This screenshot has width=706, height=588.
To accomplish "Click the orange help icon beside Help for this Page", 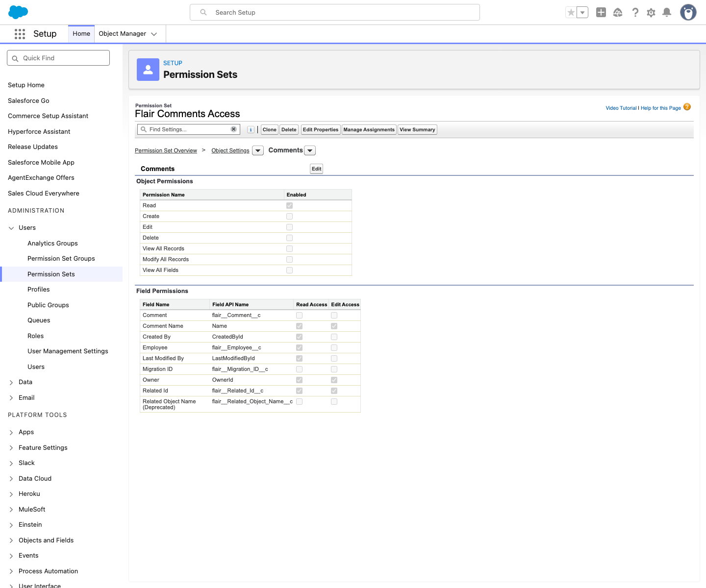I will pos(687,107).
